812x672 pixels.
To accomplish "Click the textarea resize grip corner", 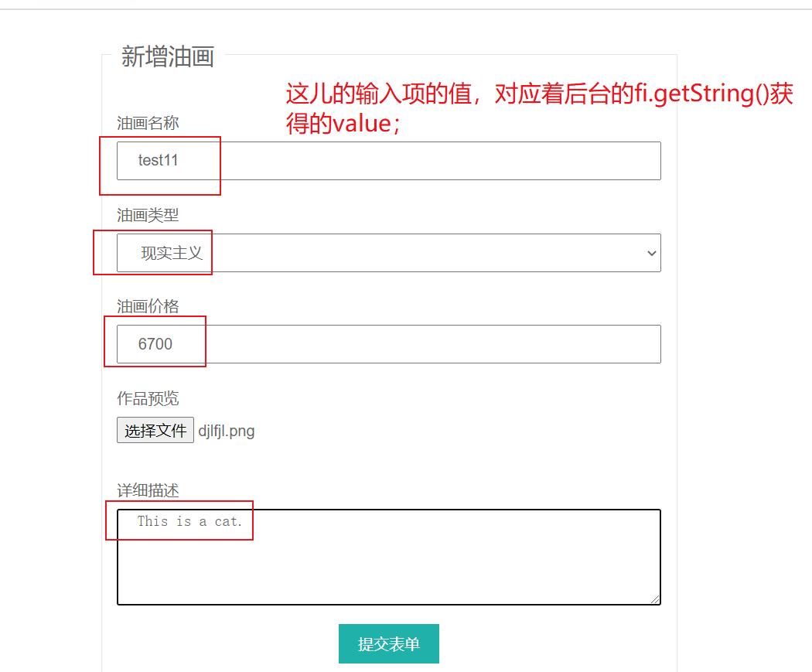I will click(656, 599).
